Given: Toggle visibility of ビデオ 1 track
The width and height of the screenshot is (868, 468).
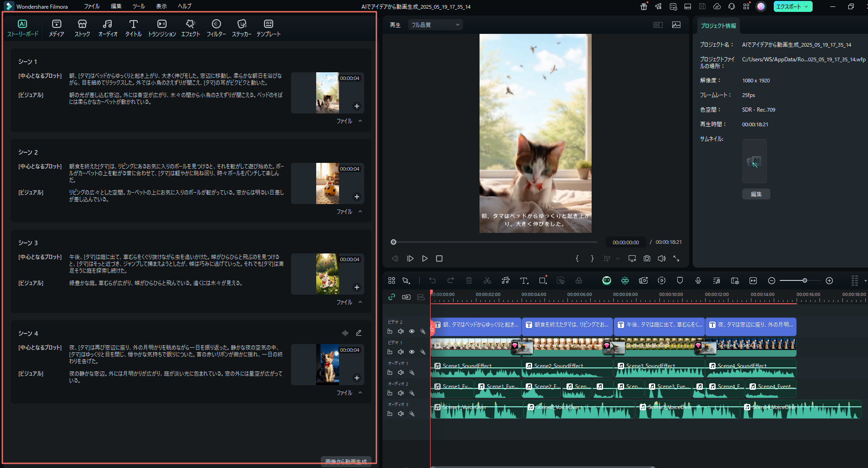Looking at the screenshot, I should [x=412, y=352].
